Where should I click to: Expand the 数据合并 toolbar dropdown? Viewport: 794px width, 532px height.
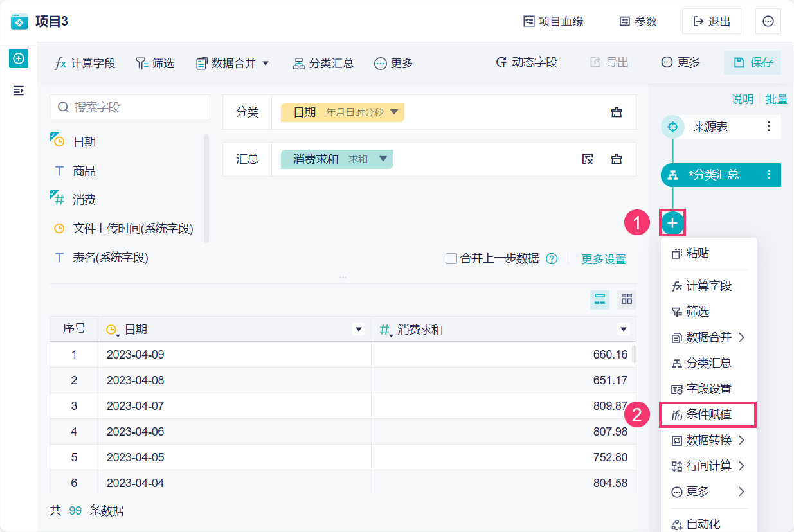[x=266, y=63]
